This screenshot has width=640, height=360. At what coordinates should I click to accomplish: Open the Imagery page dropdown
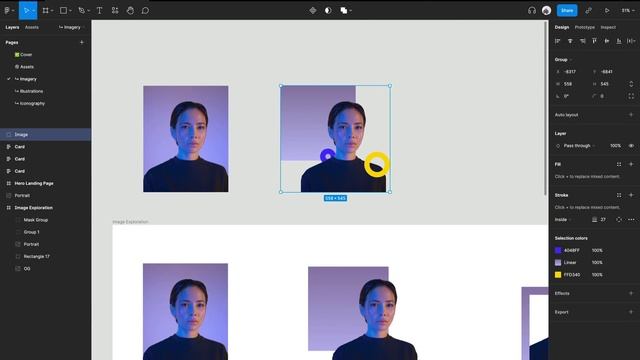tap(72, 27)
